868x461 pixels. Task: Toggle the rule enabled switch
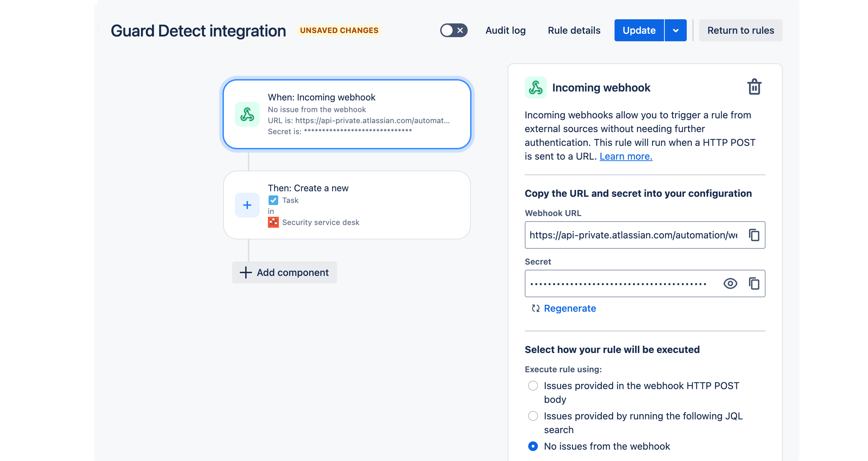454,30
